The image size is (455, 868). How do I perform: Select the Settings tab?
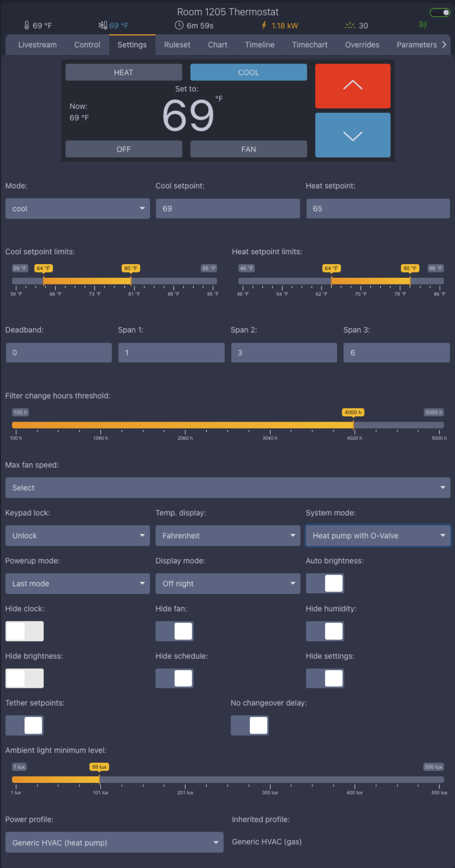(132, 45)
